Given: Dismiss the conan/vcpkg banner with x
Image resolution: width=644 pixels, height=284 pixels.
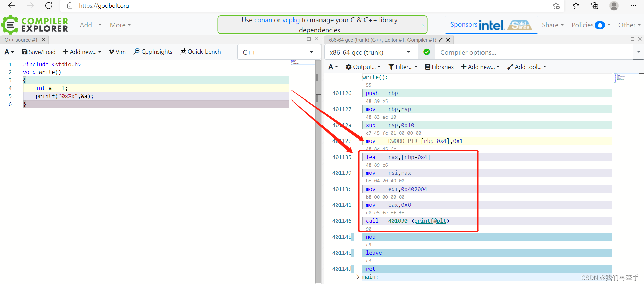Looking at the screenshot, I should click(x=423, y=25).
